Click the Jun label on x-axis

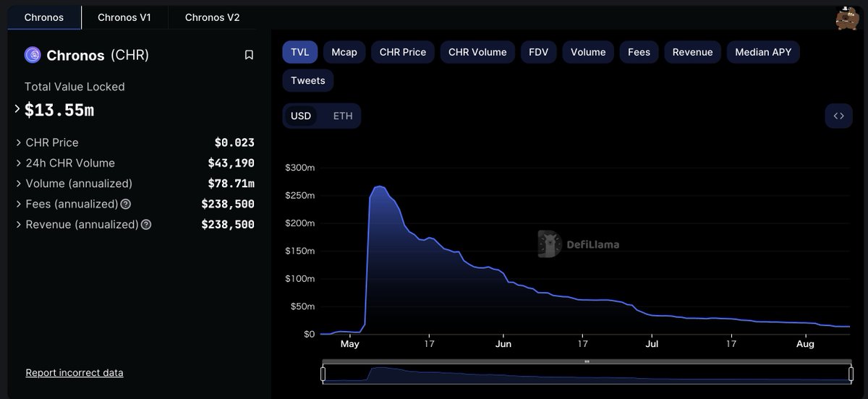coord(503,344)
